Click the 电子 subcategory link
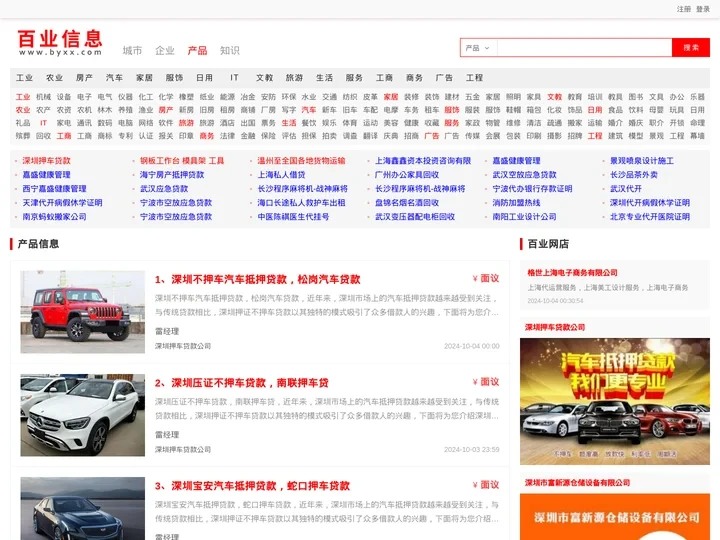Image resolution: width=720 pixels, height=540 pixels. pos(84,97)
